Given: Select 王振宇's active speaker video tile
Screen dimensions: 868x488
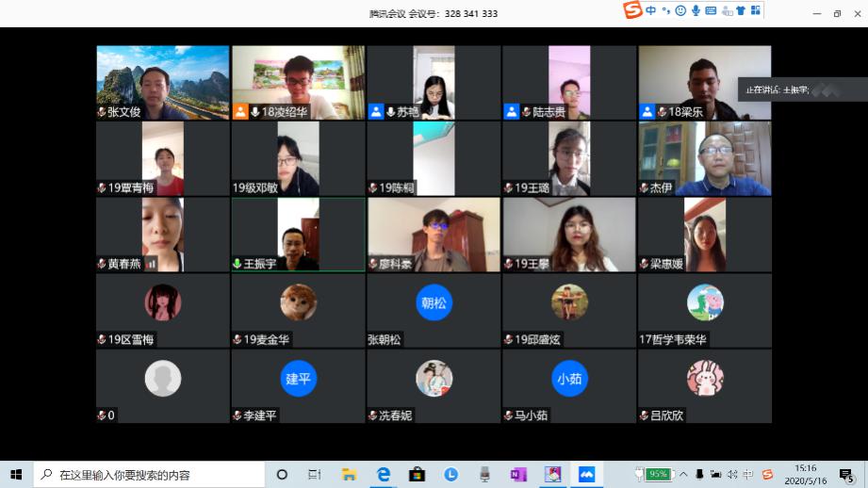Looking at the screenshot, I should (x=298, y=235).
